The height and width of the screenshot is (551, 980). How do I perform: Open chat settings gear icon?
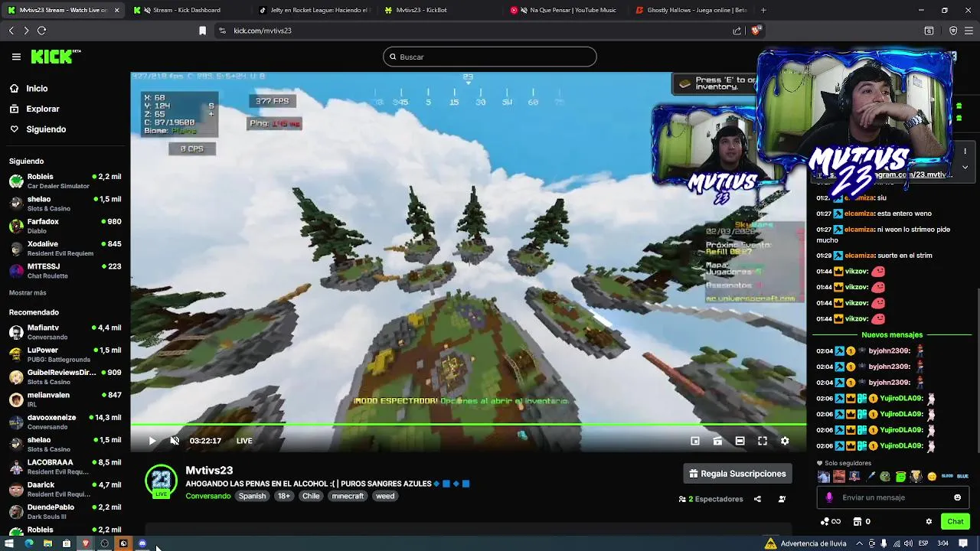pos(929,521)
